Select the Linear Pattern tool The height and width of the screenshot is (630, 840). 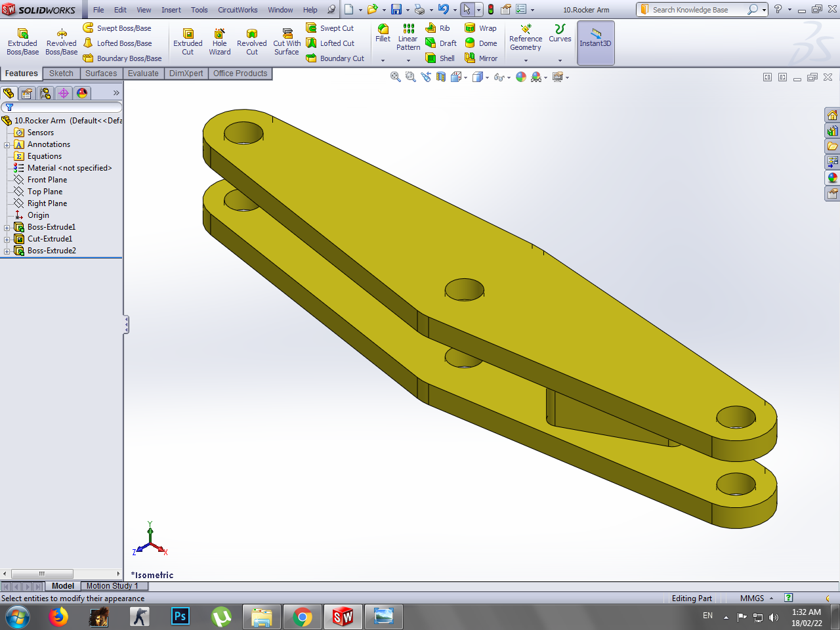408,37
